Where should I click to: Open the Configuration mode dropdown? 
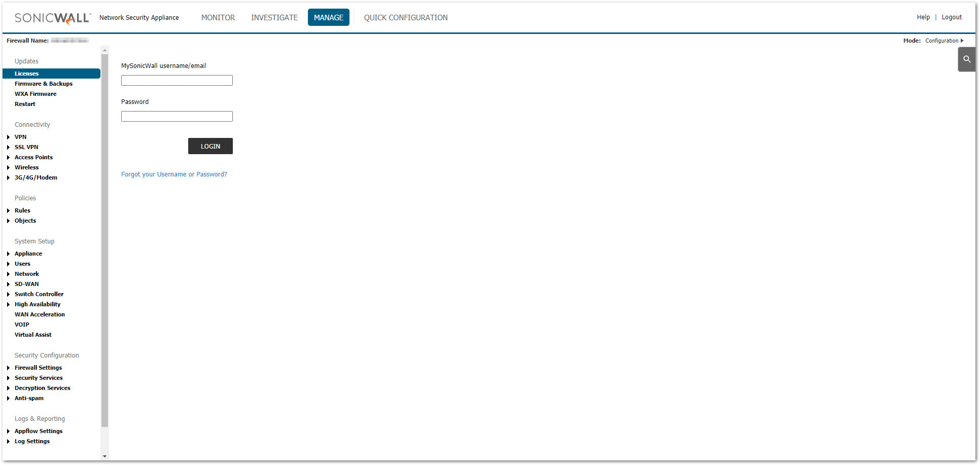[x=944, y=41]
